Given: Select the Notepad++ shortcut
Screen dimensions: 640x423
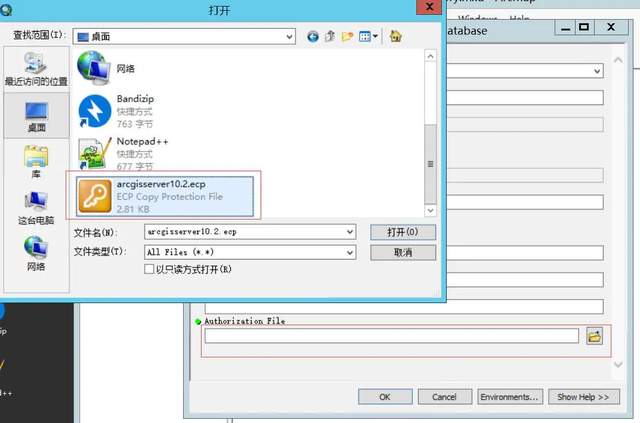Looking at the screenshot, I should pyautogui.click(x=122, y=154).
